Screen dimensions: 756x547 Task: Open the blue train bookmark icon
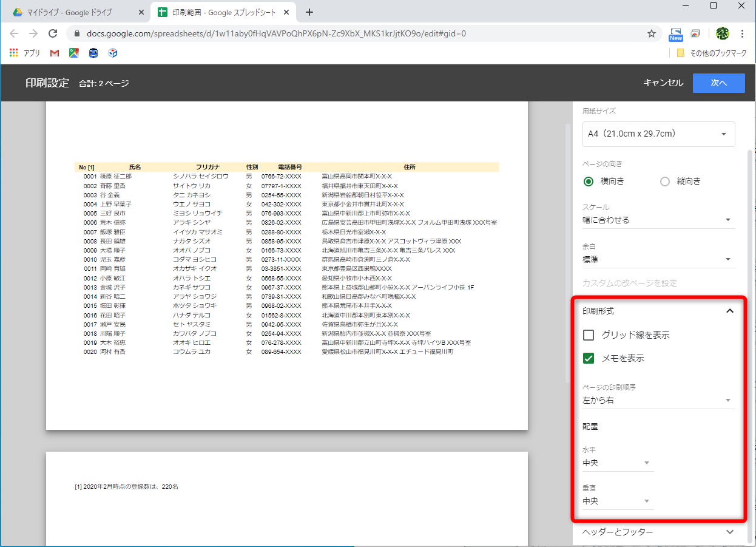pyautogui.click(x=93, y=53)
